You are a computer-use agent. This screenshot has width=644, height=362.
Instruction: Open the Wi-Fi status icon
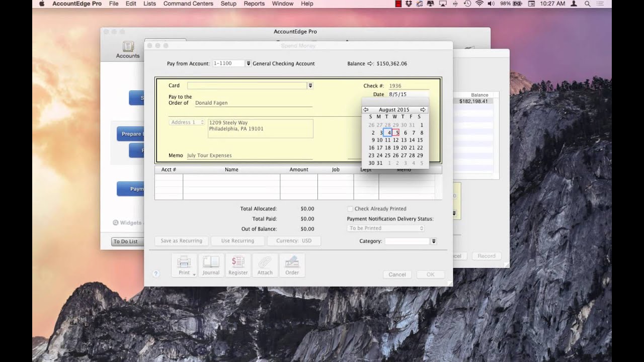479,4
